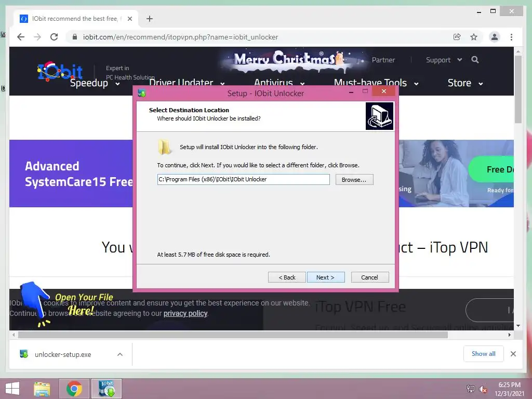This screenshot has width=532, height=399.
Task: Select the IObit recommend browser tab
Action: pos(75,19)
